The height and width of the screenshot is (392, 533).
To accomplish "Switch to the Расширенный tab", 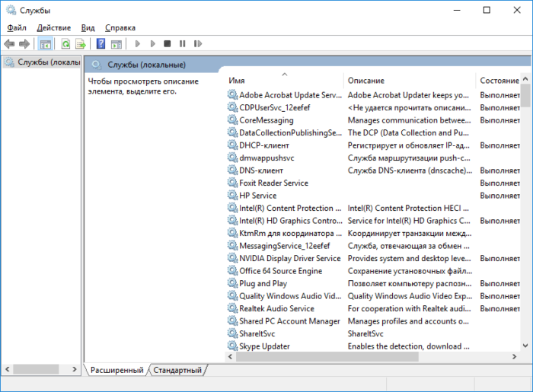I will click(x=117, y=370).
